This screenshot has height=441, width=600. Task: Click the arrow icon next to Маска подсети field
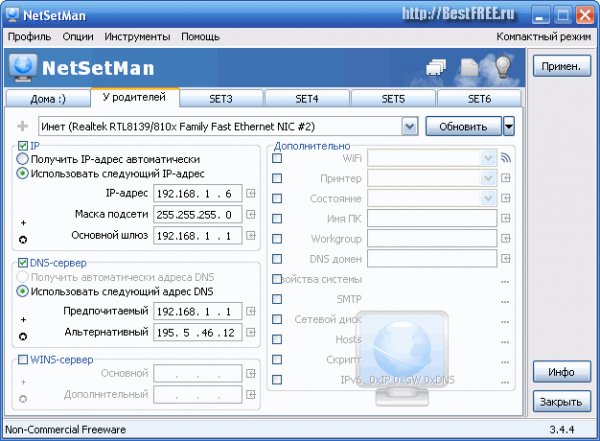click(251, 214)
